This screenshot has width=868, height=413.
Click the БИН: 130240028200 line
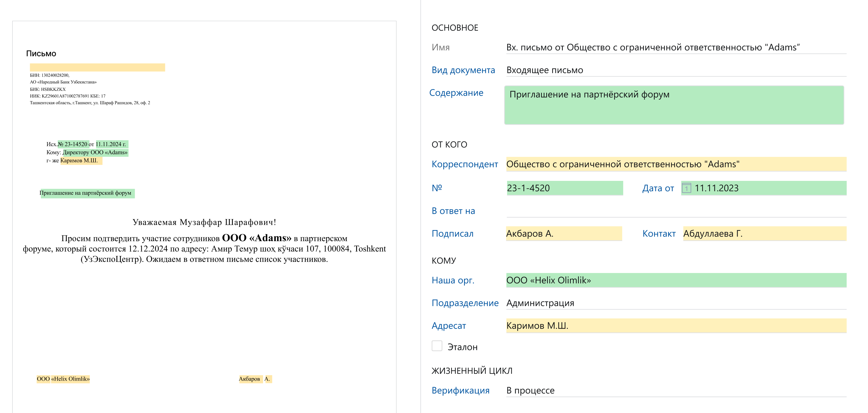[50, 75]
